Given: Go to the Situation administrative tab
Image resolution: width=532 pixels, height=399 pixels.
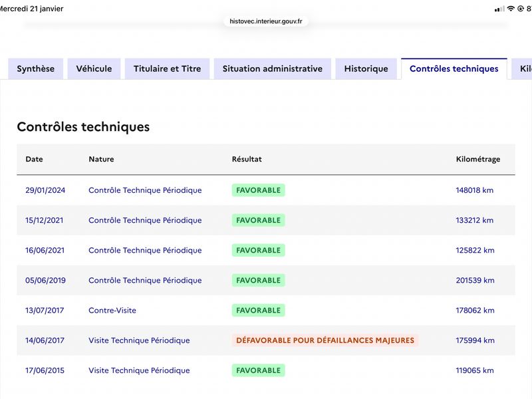Looking at the screenshot, I should click(x=272, y=68).
